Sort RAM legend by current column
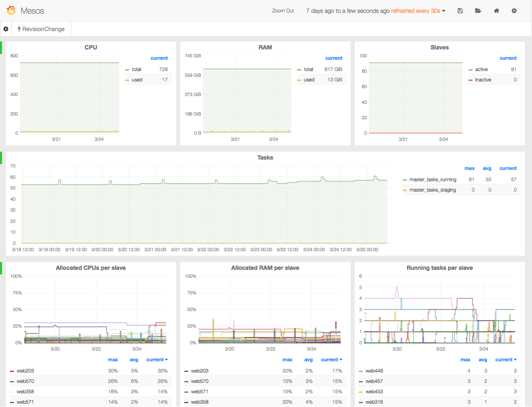 click(x=334, y=58)
